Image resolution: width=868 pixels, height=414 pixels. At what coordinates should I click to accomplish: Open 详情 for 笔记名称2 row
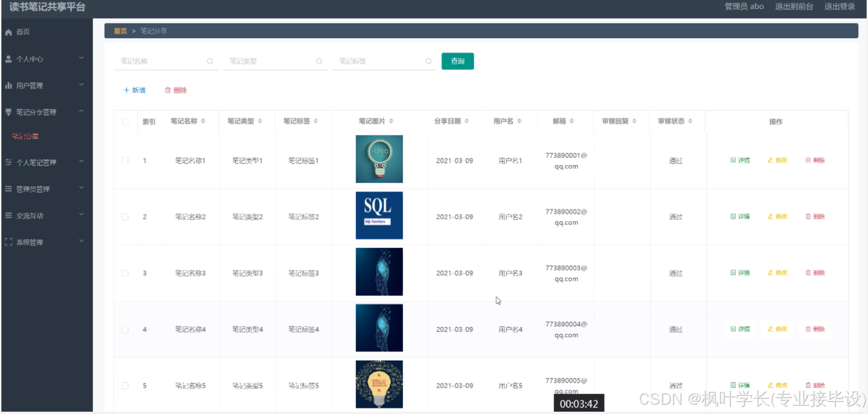click(740, 217)
